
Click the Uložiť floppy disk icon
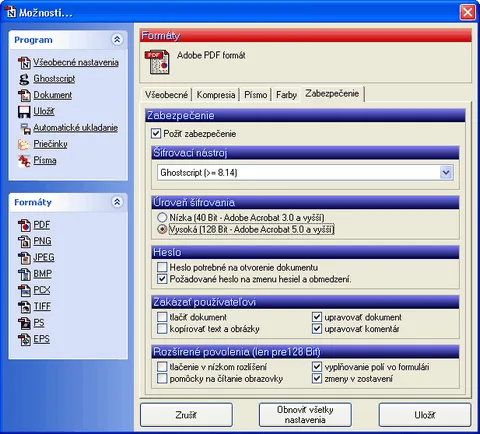click(24, 112)
